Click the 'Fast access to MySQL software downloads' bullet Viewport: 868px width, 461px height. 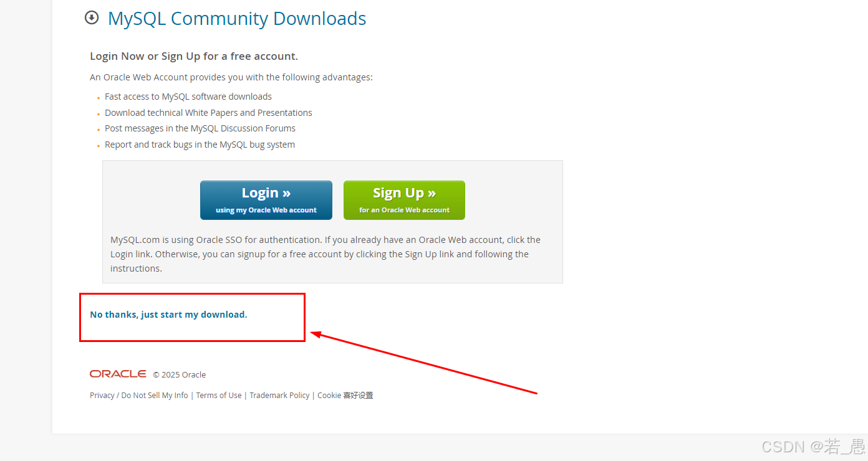(188, 97)
